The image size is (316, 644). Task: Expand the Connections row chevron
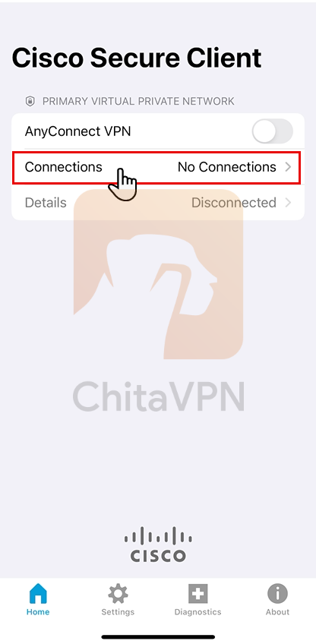(x=288, y=167)
